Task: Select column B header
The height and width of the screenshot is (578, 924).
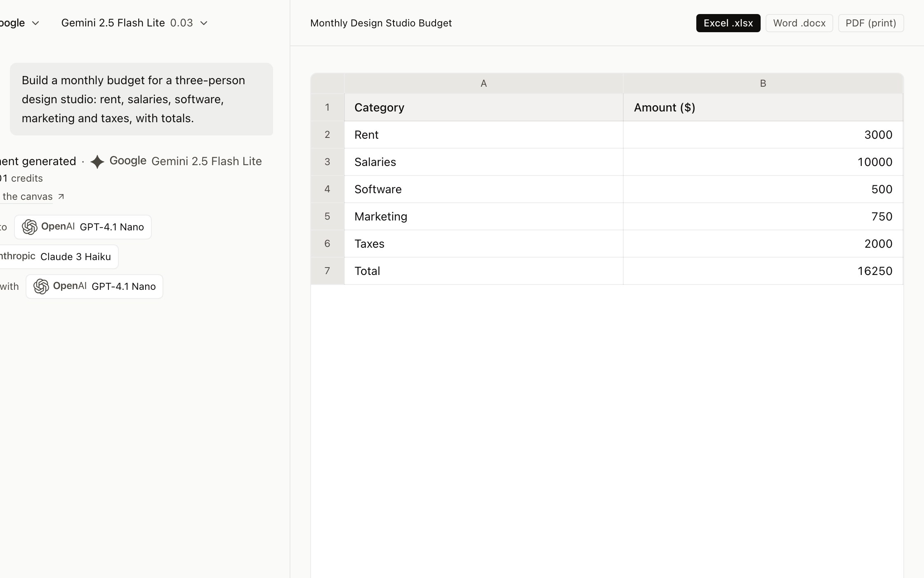Action: pos(763,83)
